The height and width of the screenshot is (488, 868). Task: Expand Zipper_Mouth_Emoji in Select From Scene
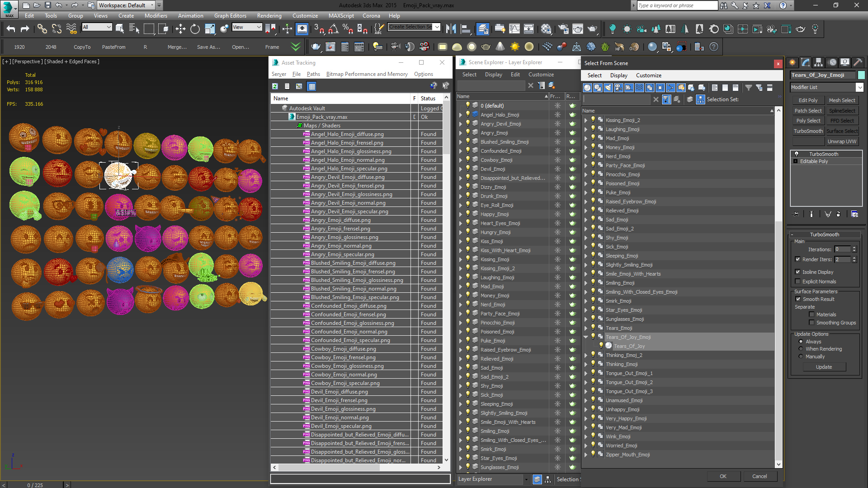586,455
